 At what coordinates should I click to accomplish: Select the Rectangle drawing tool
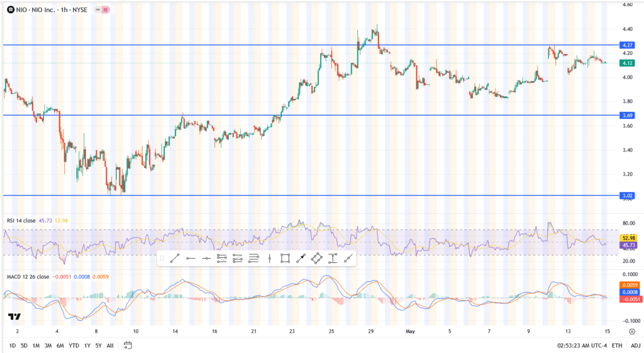point(285,259)
